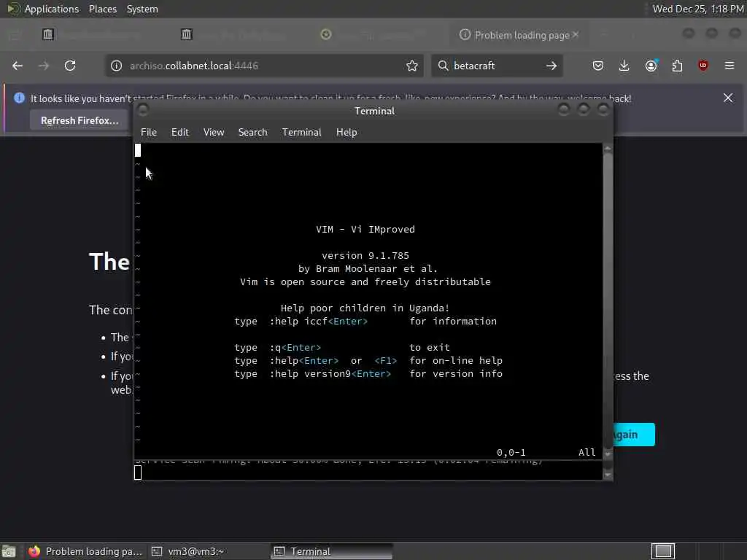This screenshot has height=560, width=747.
Task: Open the uBlock Origin extension icon
Action: pos(703,66)
